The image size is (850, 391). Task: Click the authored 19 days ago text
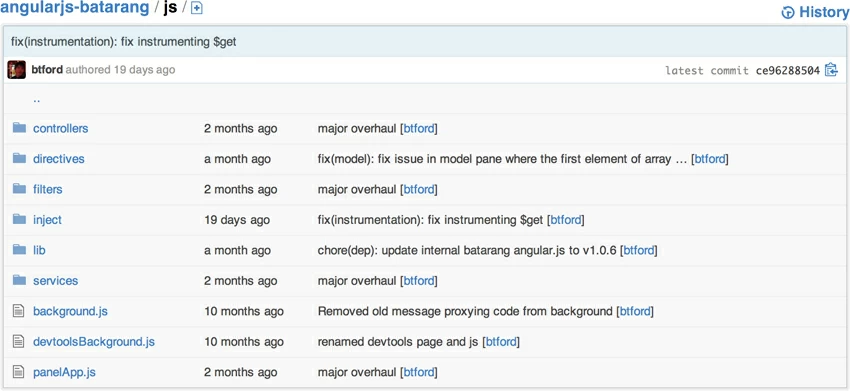click(120, 70)
